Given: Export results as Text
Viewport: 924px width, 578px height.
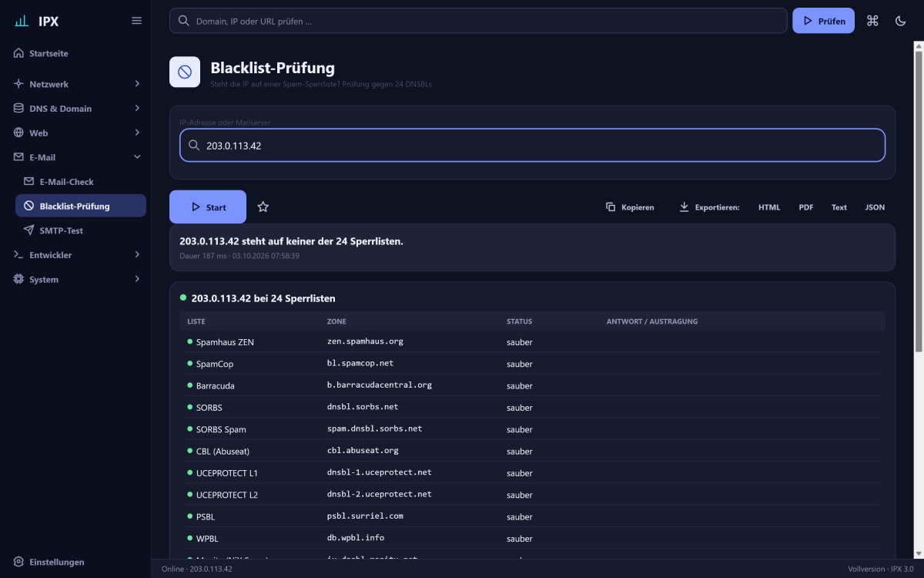Looking at the screenshot, I should pyautogui.click(x=839, y=207).
